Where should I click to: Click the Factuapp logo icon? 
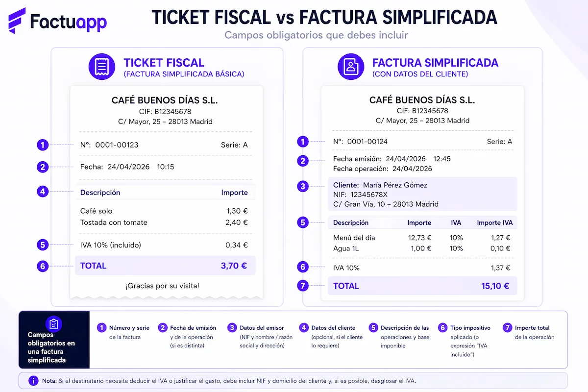pos(18,21)
